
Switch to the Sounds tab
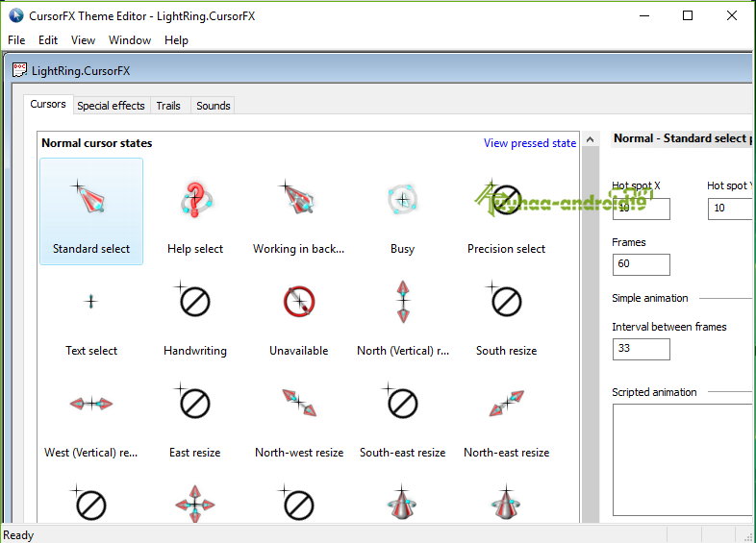coord(214,106)
